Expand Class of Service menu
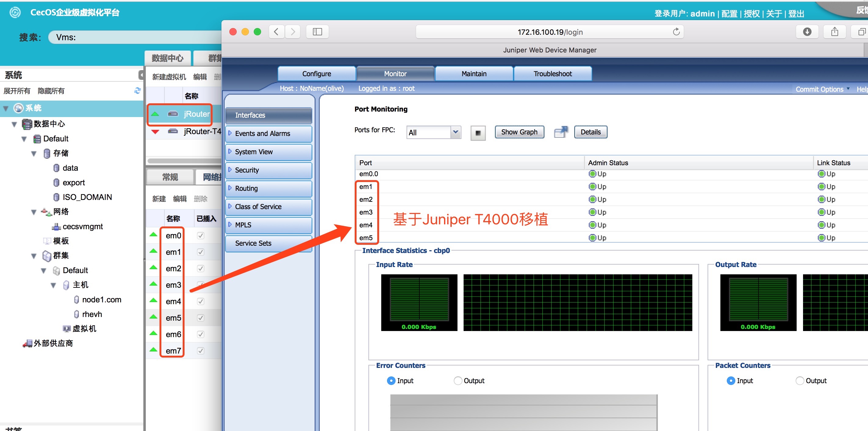868x431 pixels. tap(269, 207)
